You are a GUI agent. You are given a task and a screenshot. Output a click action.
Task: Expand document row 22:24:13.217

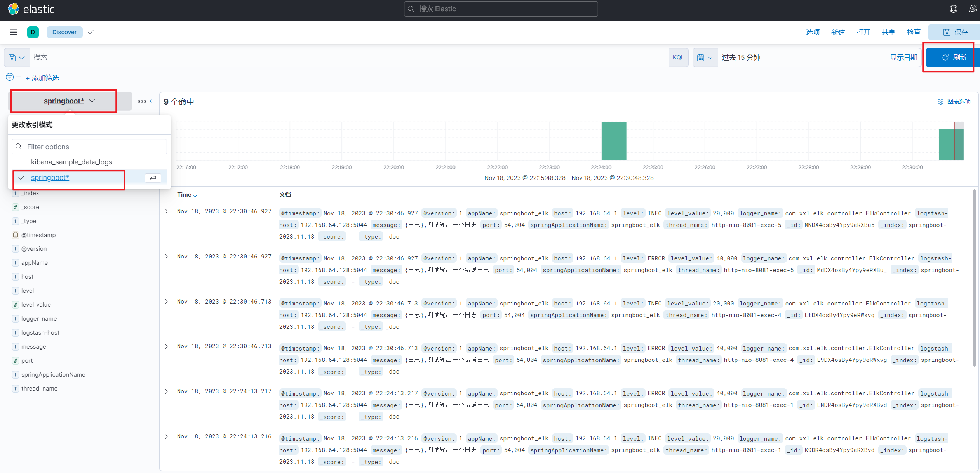(166, 391)
